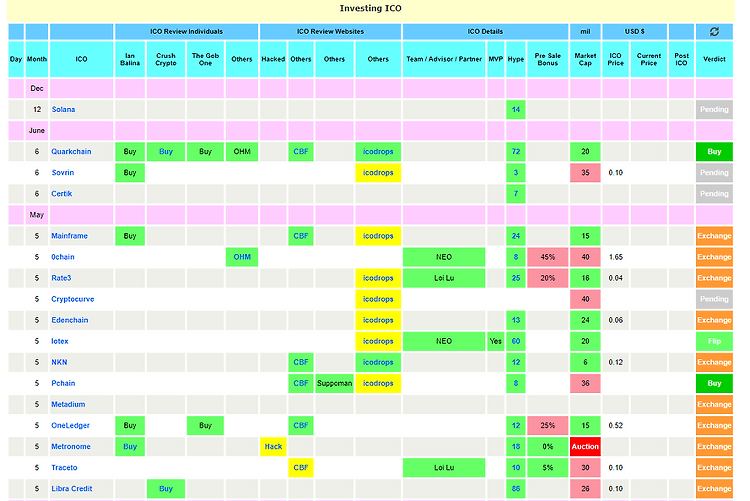Click Libra Credit's Crush Crypto Buy link
The image size is (750, 501).
[165, 489]
